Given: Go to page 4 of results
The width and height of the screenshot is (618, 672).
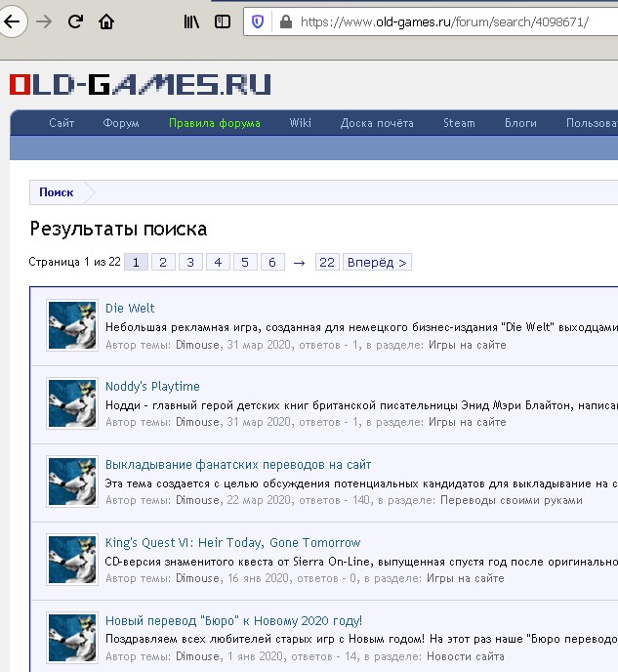Looking at the screenshot, I should point(218,263).
